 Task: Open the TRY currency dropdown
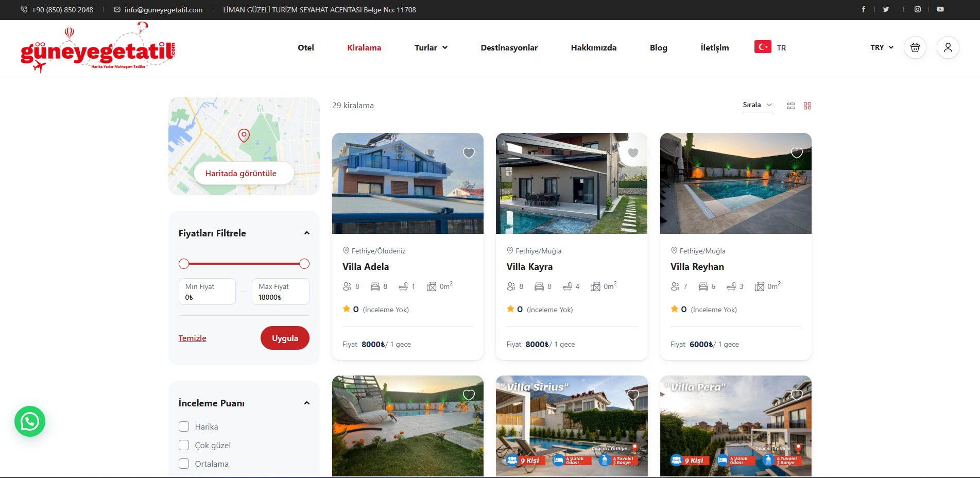(x=882, y=47)
